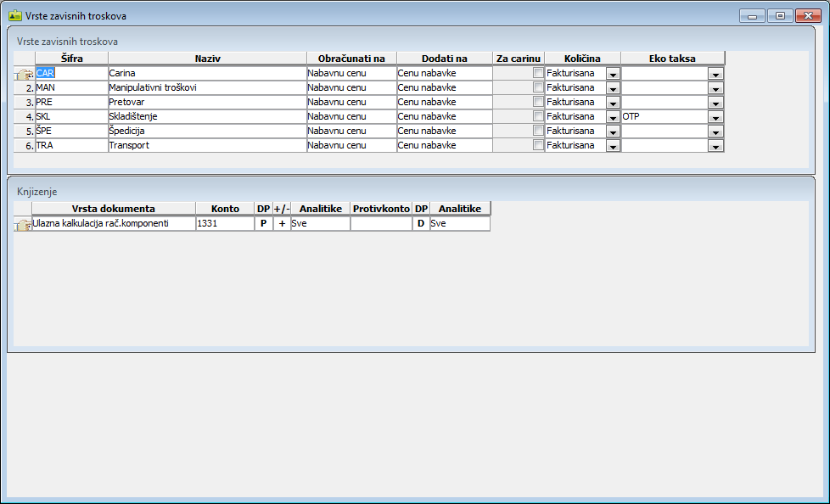Click the row icon beside the CAR entry
This screenshot has width=830, height=504.
tap(24, 74)
